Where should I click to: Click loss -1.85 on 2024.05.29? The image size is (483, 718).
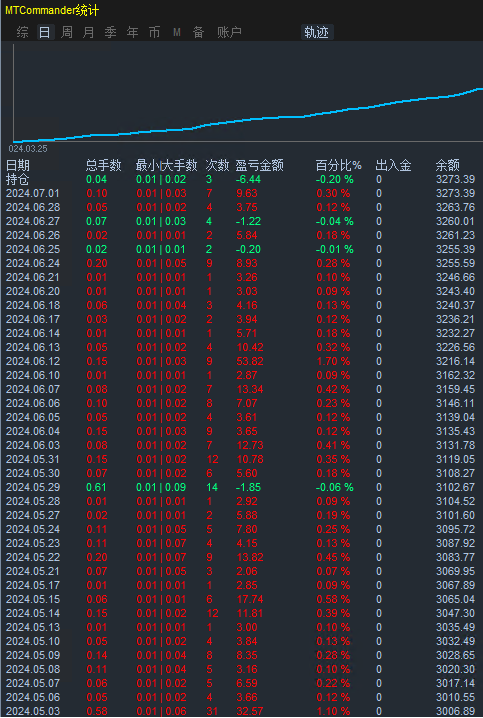[x=248, y=487]
